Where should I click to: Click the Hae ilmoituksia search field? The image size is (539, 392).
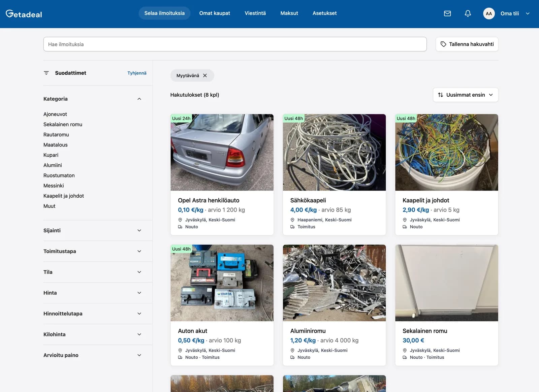click(235, 44)
